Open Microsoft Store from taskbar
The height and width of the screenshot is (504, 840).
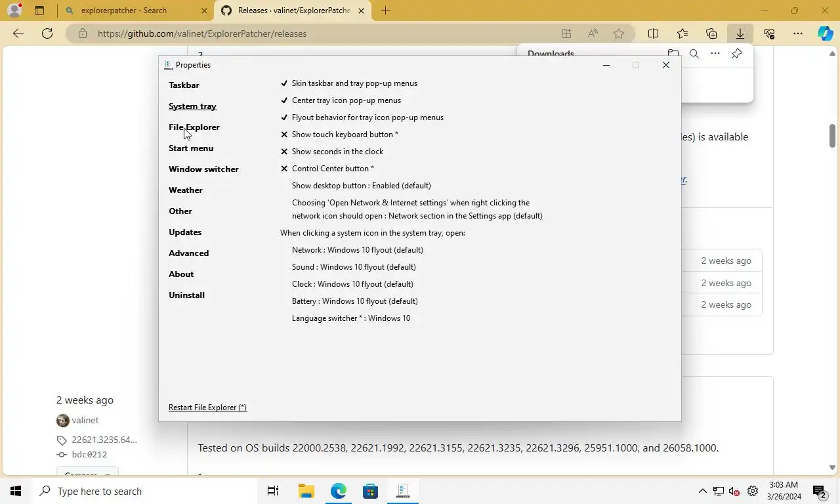pyautogui.click(x=370, y=491)
